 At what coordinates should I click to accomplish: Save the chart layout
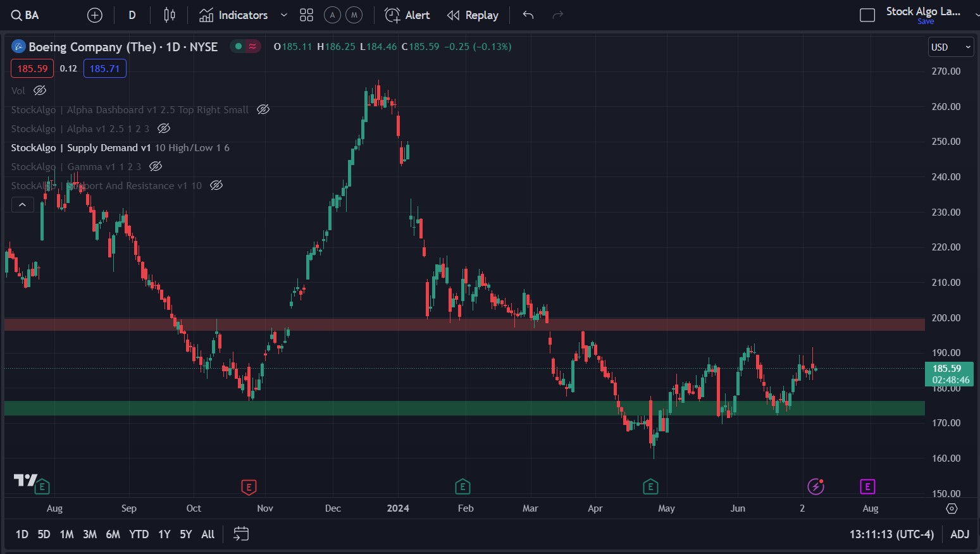926,22
